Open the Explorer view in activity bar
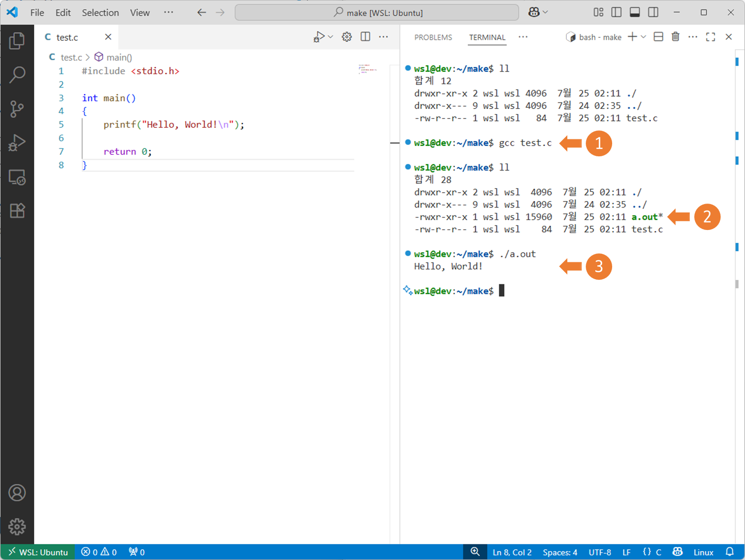This screenshot has height=560, width=745. (17, 41)
